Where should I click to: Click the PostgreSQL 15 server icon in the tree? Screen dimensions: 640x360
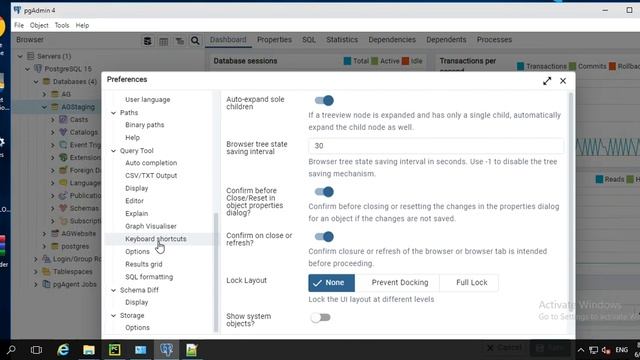pyautogui.click(x=38, y=69)
